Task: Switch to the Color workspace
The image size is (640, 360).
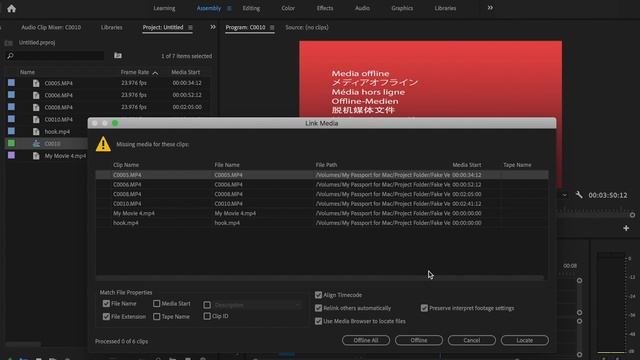Action: 288,8
